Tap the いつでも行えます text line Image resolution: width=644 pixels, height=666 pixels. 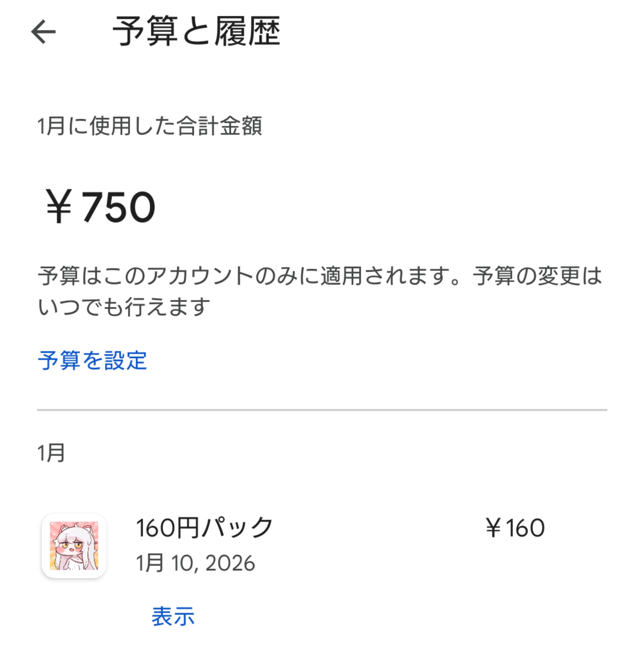click(x=124, y=306)
